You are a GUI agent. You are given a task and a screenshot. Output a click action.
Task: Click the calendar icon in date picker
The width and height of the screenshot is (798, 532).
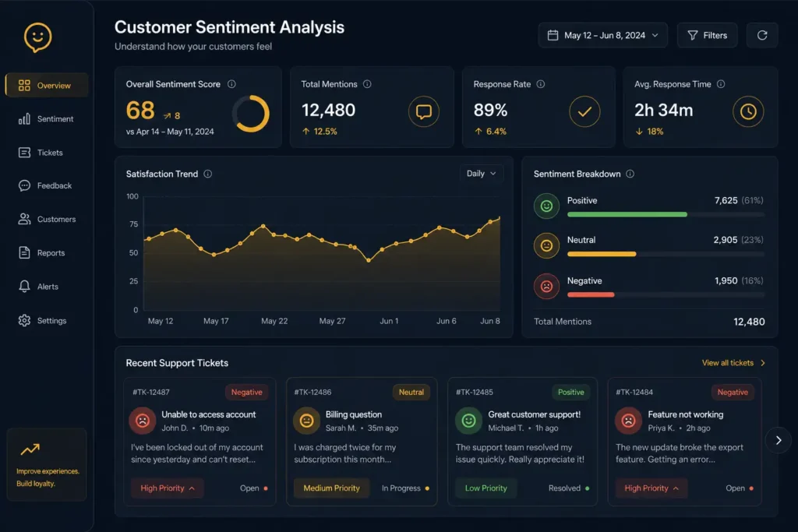pyautogui.click(x=553, y=35)
